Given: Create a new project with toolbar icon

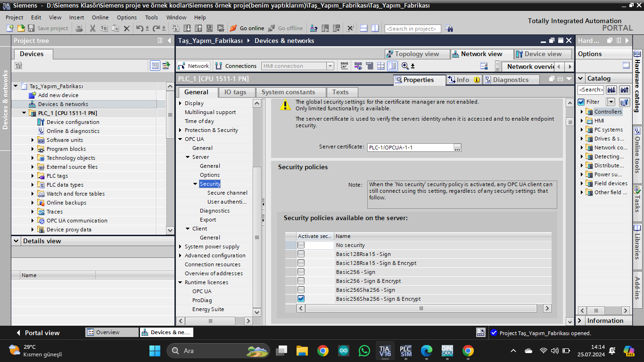Looking at the screenshot, I should [x=10, y=28].
